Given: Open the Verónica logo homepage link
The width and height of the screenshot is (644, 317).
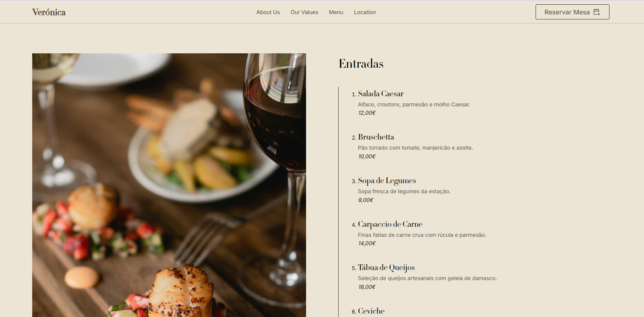Looking at the screenshot, I should [49, 12].
